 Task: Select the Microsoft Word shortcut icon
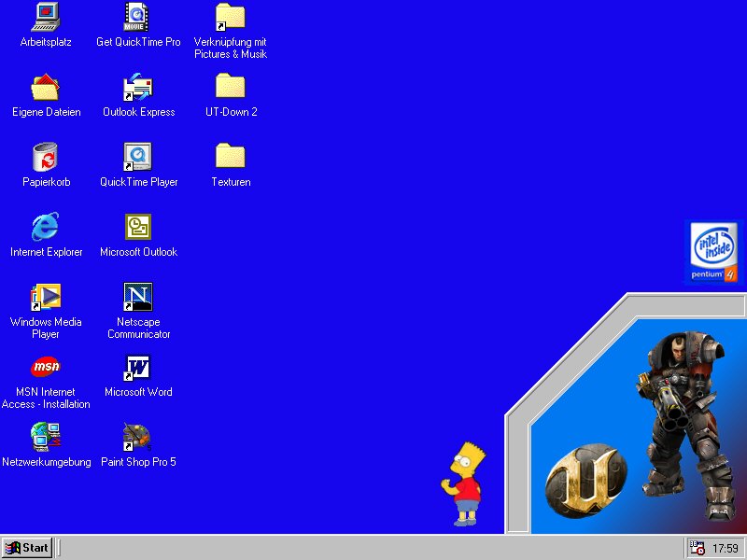coord(137,367)
